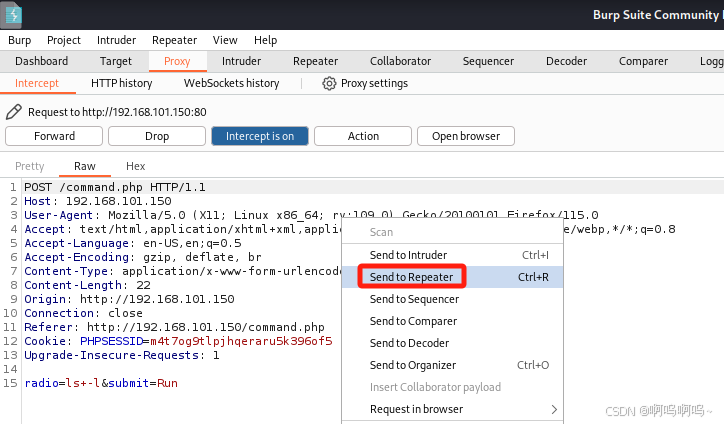Viewport: 724px width, 424px height.
Task: Click the Host header line
Action: point(98,201)
